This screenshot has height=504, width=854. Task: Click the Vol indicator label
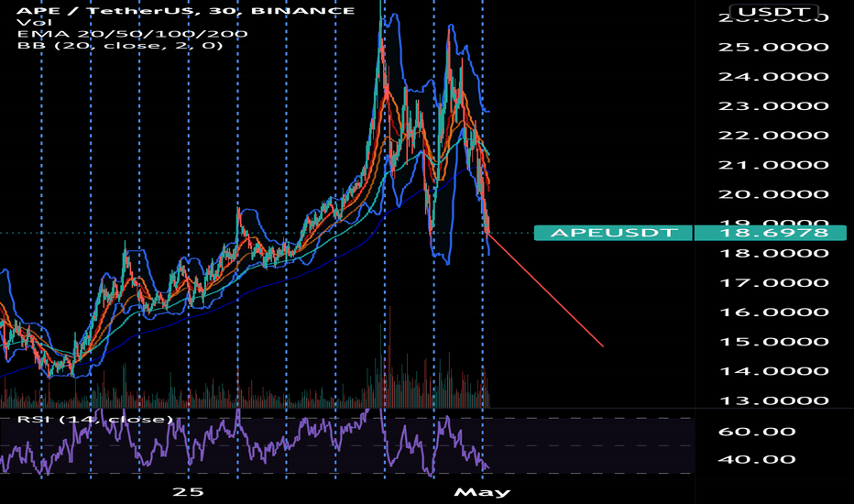pos(34,22)
